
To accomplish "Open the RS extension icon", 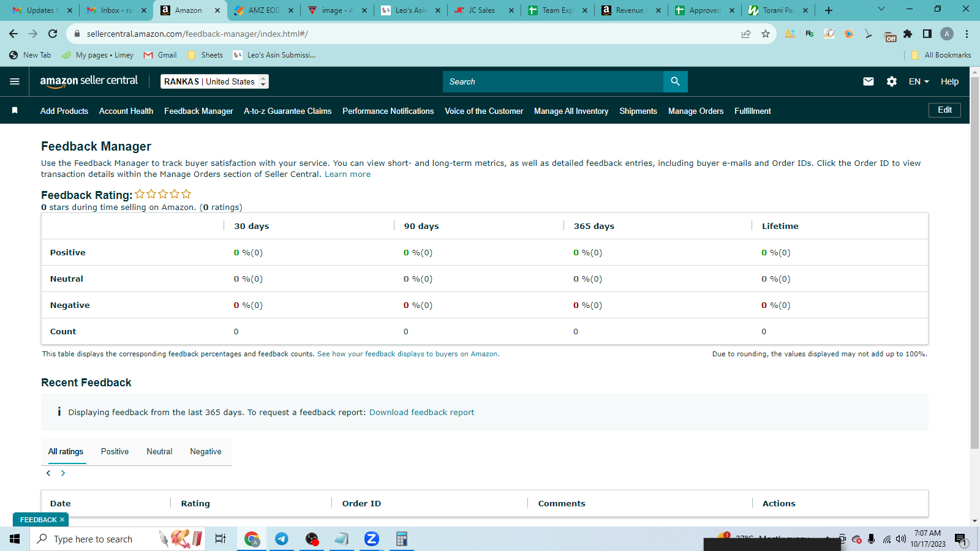I will [x=810, y=34].
